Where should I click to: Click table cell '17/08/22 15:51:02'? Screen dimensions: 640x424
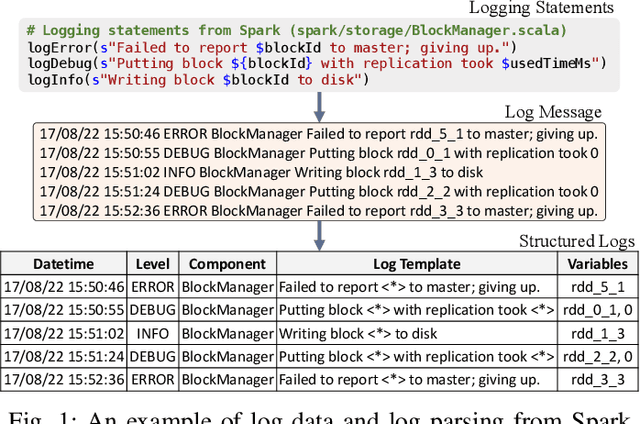point(64,333)
